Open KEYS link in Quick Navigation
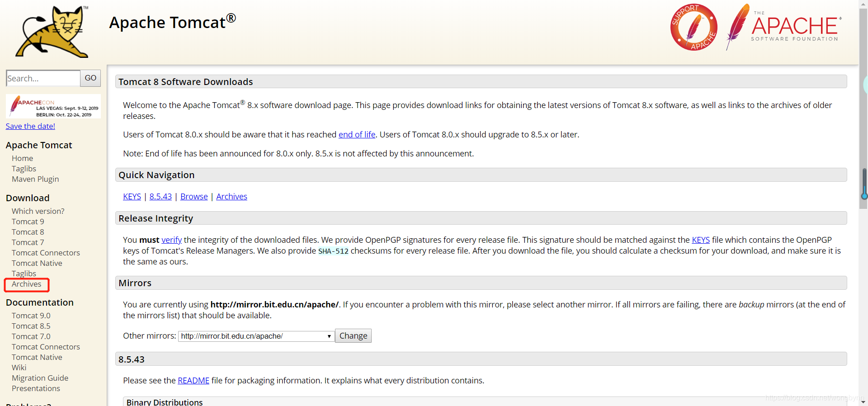The image size is (868, 406). [132, 197]
